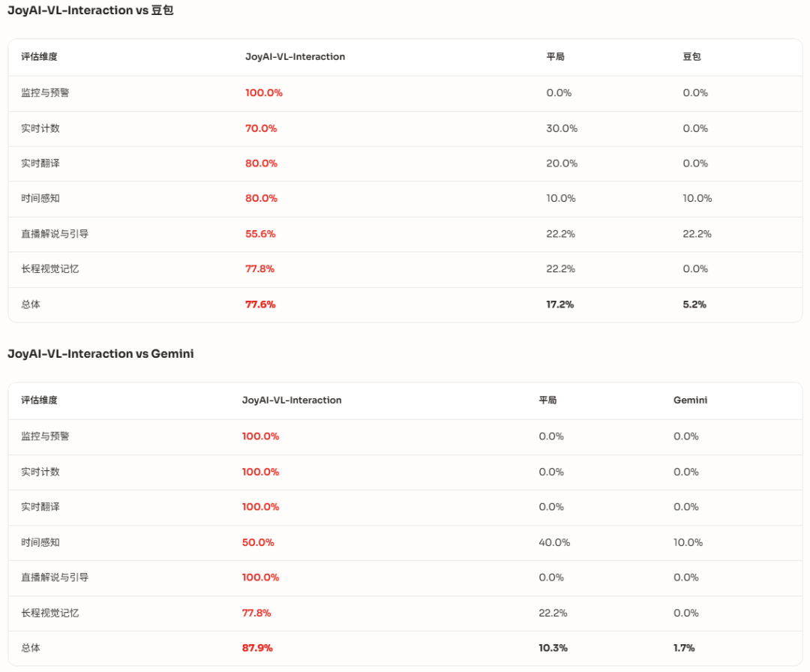The width and height of the screenshot is (810, 672).
Task: Select the 17.2% 平局 total in 豆包 table
Action: click(x=560, y=304)
